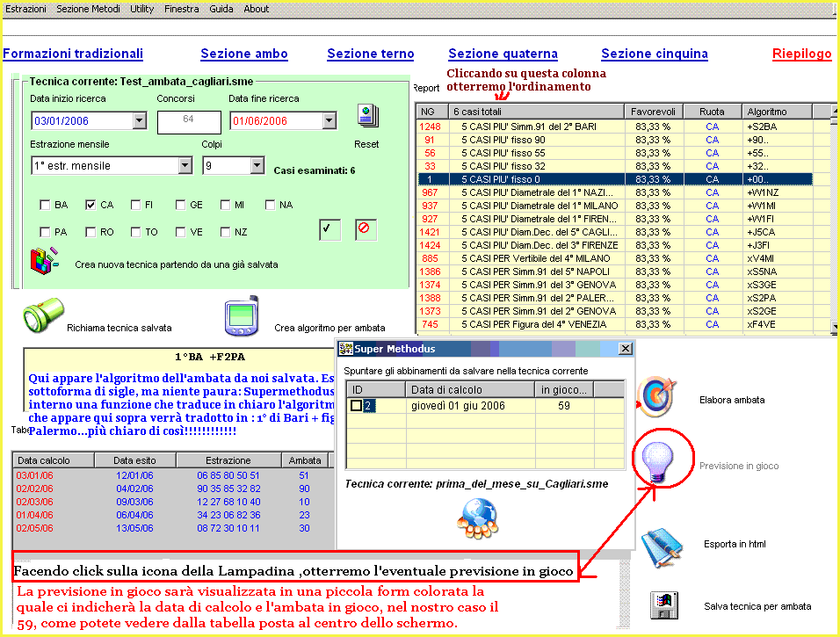Open the About menu
Image resolution: width=840 pixels, height=637 pixels.
[x=257, y=9]
